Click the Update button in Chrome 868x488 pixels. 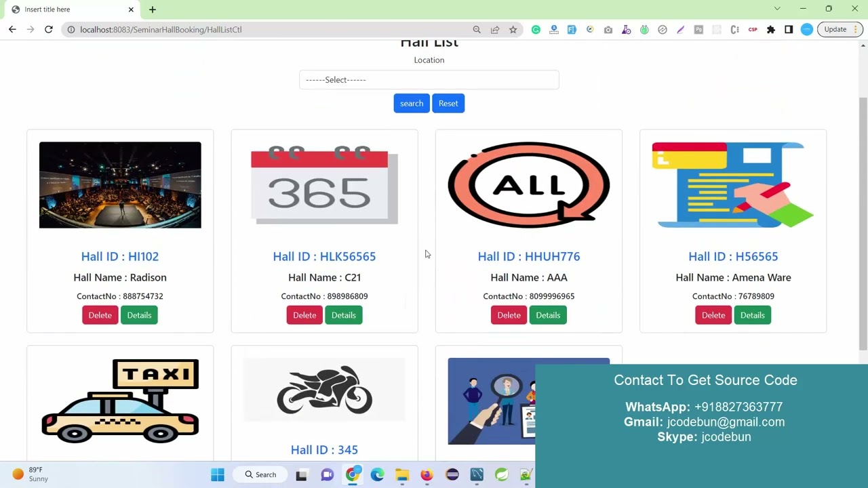click(x=840, y=29)
